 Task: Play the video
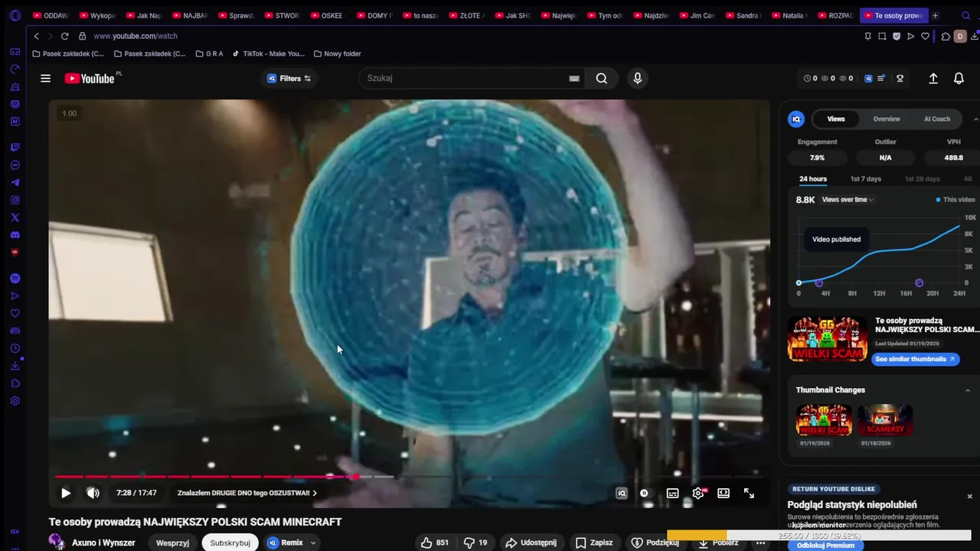66,494
